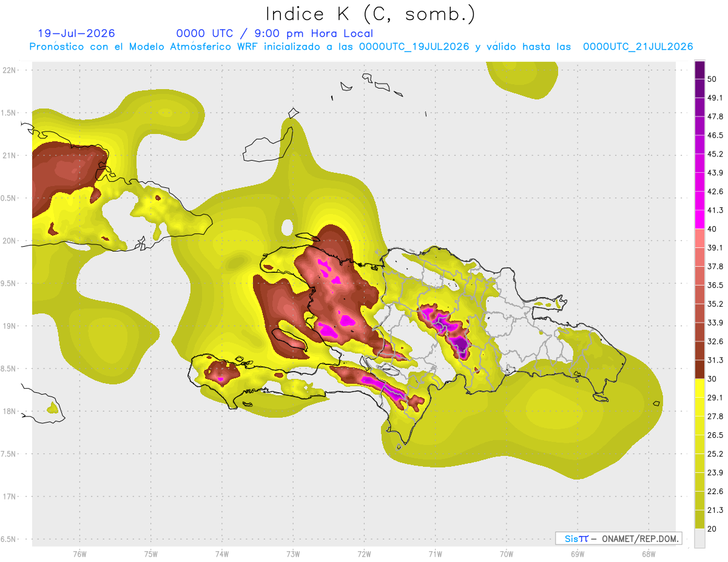
Task: Click the colorbar value '40'
Action: pos(712,229)
